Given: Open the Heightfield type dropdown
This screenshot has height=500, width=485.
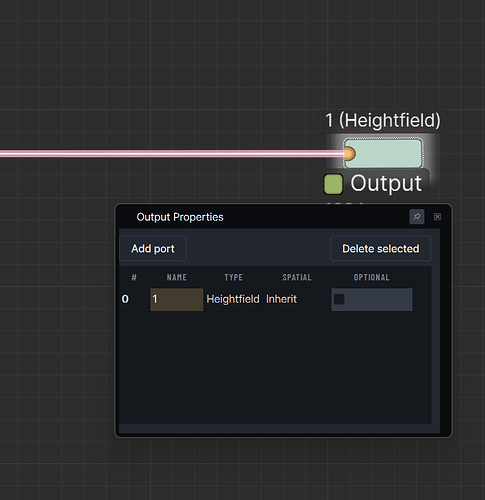Looking at the screenshot, I should (233, 299).
